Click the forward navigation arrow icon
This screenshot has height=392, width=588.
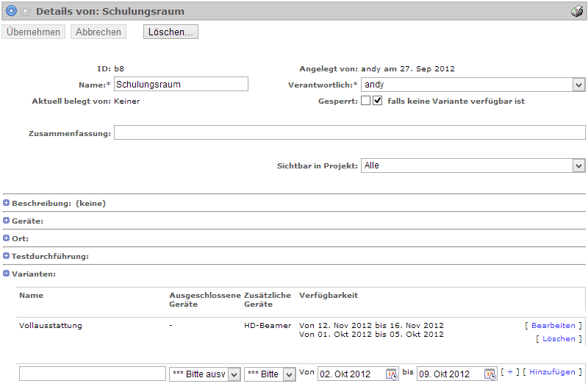click(26, 11)
